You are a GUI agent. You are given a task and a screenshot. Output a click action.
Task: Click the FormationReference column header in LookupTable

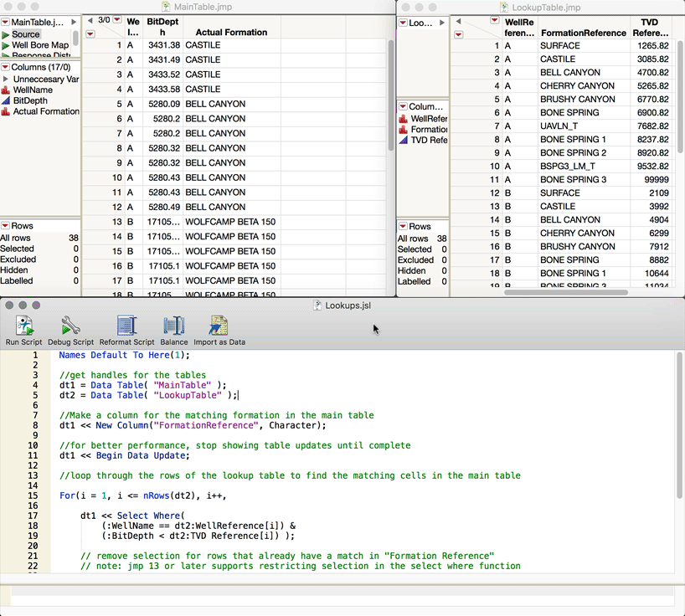[x=583, y=33]
